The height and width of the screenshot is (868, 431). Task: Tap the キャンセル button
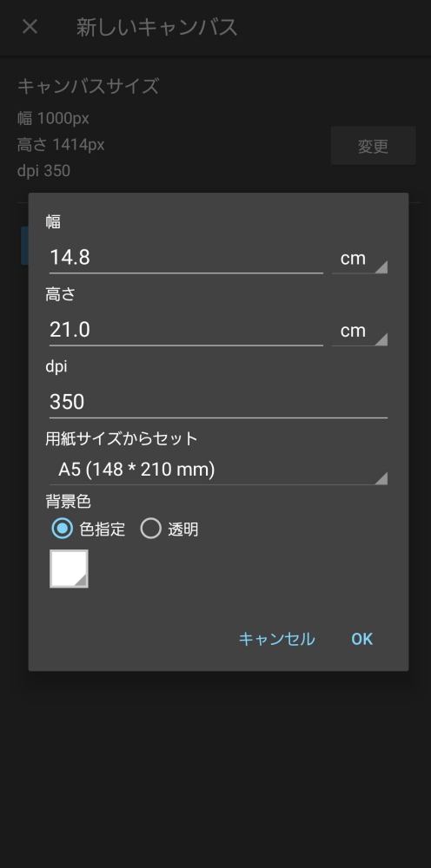pyautogui.click(x=276, y=640)
